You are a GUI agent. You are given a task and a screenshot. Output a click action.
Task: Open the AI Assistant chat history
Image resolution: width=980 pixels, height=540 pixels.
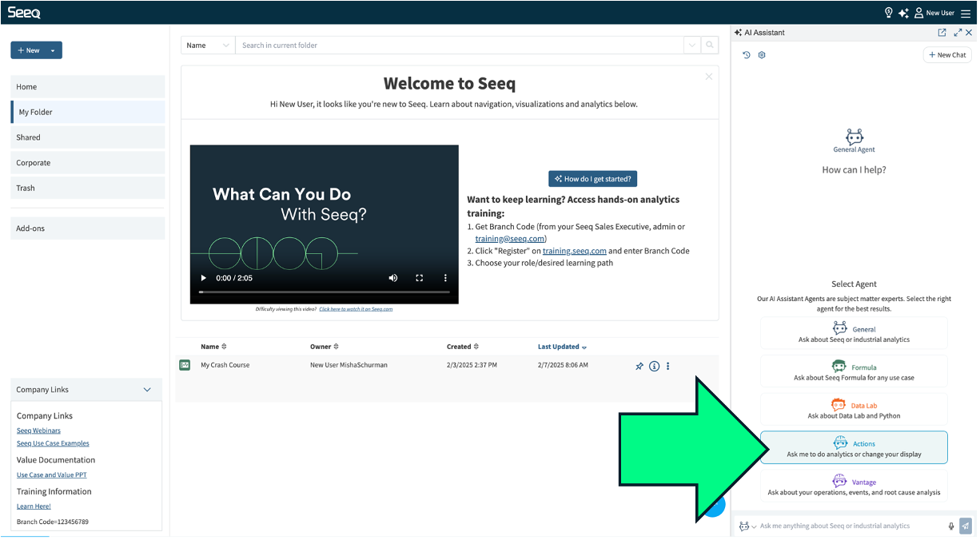(747, 55)
